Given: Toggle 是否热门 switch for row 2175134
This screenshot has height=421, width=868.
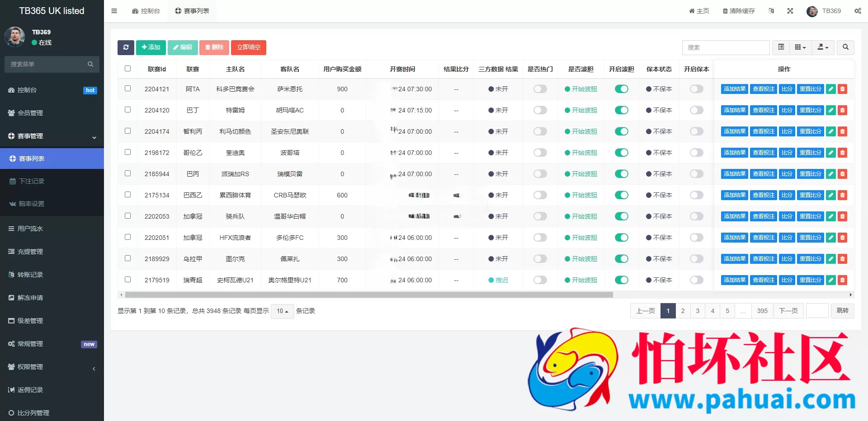Looking at the screenshot, I should click(540, 195).
